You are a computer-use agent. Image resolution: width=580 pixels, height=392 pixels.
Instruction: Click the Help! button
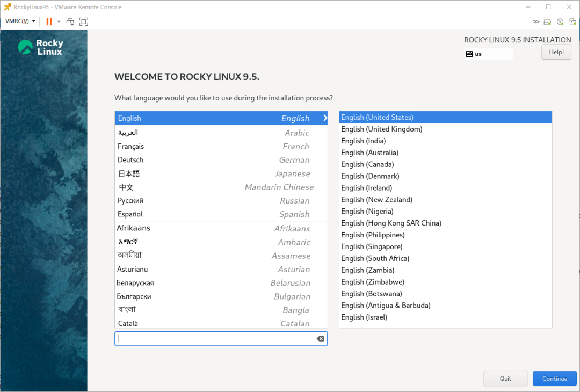[556, 52]
